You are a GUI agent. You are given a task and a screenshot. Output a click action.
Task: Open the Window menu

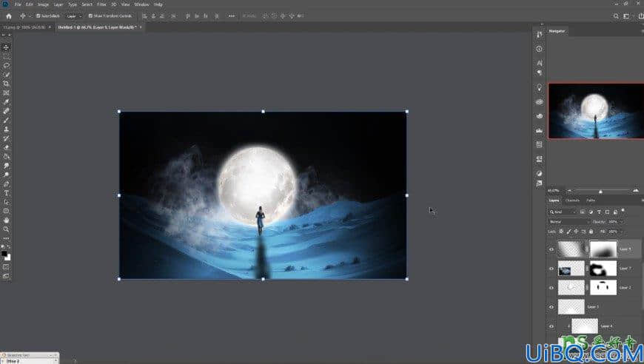click(141, 4)
